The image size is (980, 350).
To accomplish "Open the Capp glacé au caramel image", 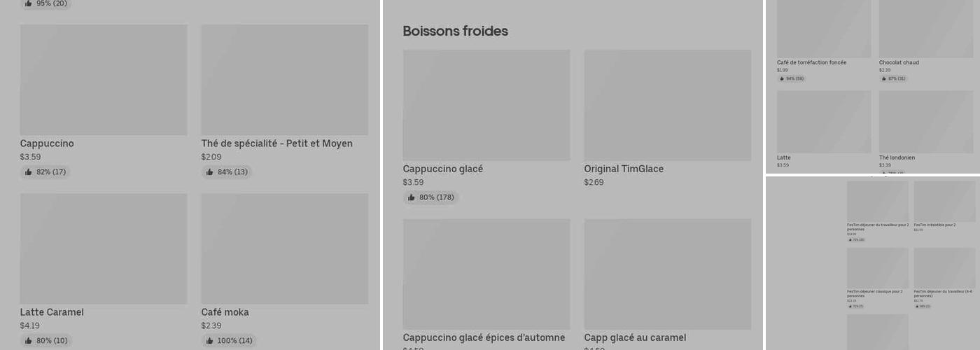I will click(x=667, y=274).
